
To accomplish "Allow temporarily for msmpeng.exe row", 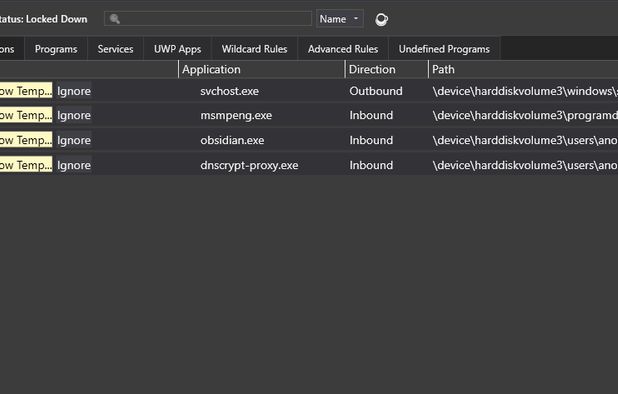I will click(26, 115).
